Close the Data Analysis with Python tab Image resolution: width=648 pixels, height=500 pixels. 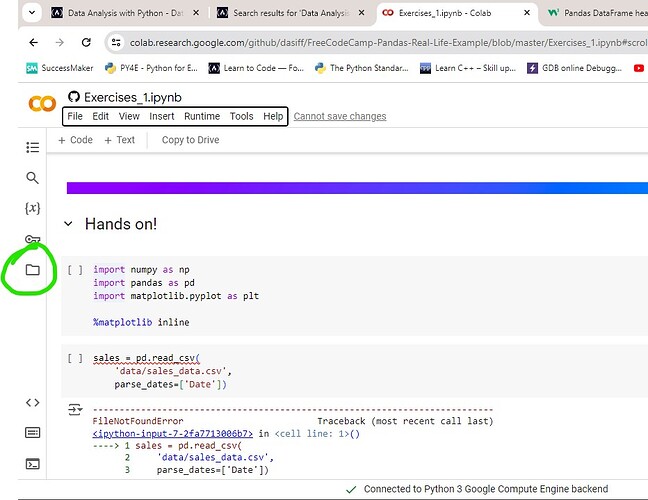click(196, 13)
